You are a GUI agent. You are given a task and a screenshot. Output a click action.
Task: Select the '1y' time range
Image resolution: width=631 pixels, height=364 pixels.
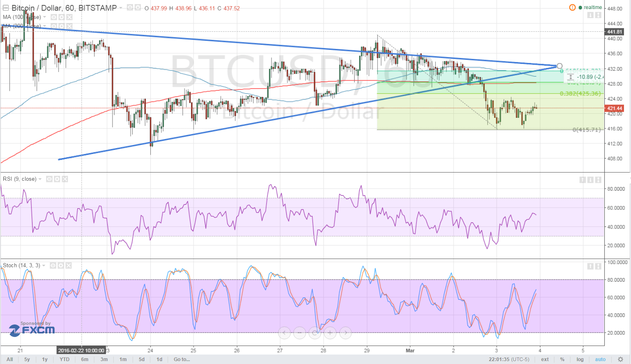tap(45, 359)
